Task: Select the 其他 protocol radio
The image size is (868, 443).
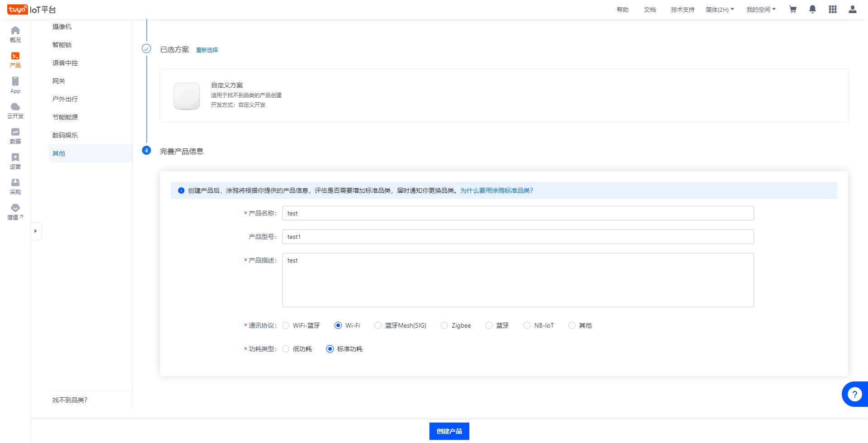Action: (572, 325)
